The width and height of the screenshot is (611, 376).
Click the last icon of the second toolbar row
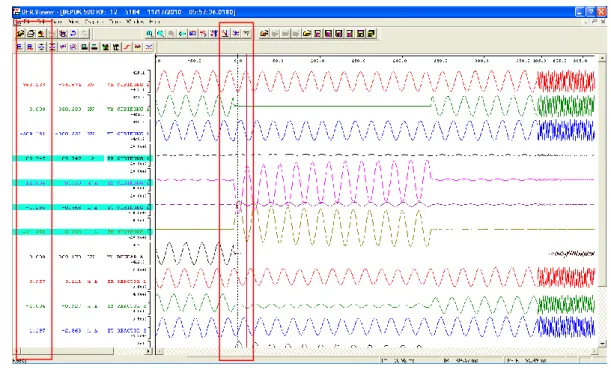(148, 47)
